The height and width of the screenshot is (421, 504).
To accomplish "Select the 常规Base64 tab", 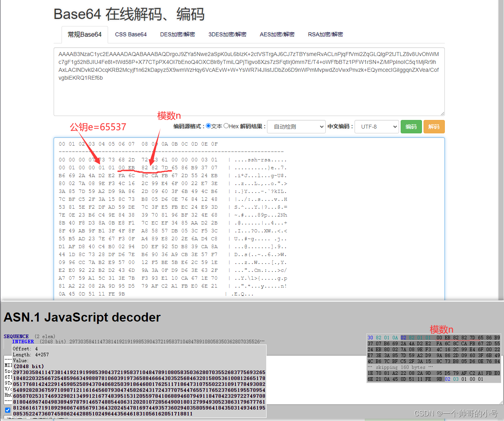I will (84, 34).
